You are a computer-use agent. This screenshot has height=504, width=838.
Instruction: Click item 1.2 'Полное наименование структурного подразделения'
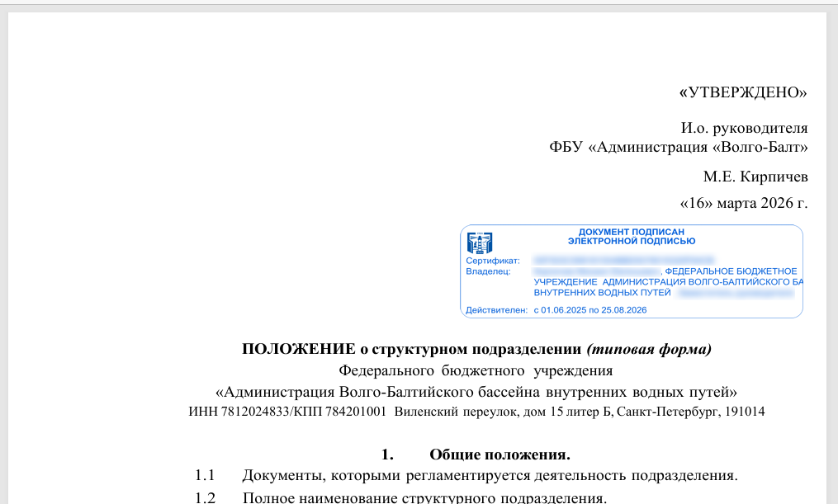pyautogui.click(x=424, y=497)
